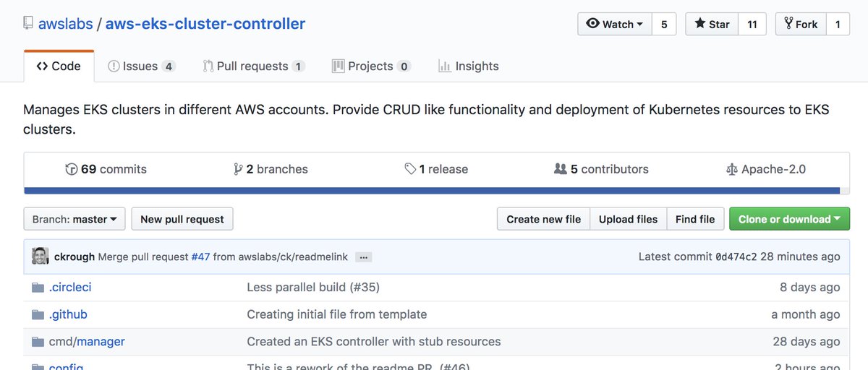View the 5 contributors list
The height and width of the screenshot is (370, 868).
point(601,169)
